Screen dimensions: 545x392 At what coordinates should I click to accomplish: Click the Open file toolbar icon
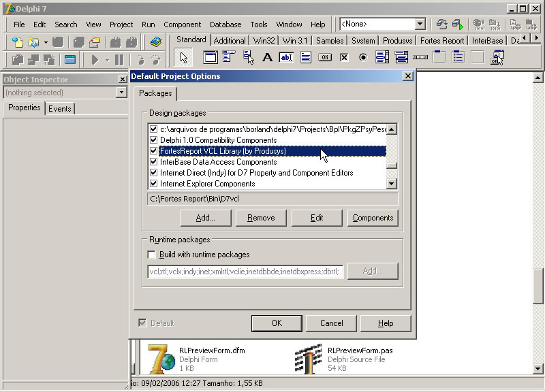coord(33,42)
